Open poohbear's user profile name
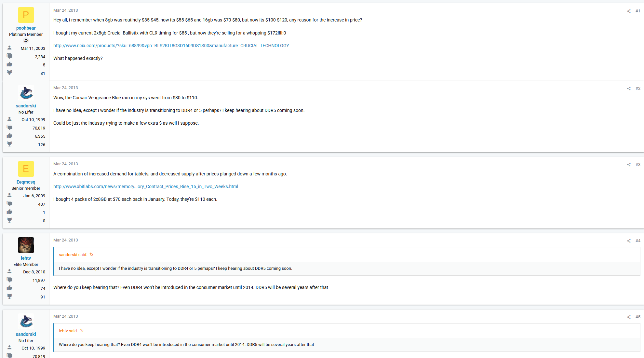The height and width of the screenshot is (358, 644). click(x=26, y=28)
